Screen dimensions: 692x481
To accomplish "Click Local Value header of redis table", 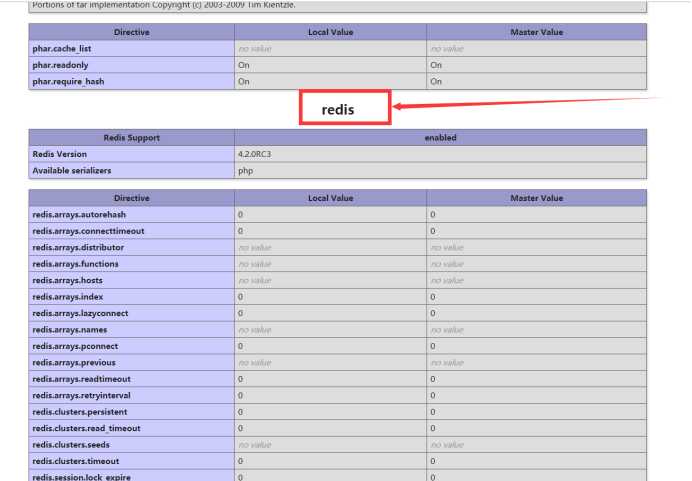I will pyautogui.click(x=331, y=198).
